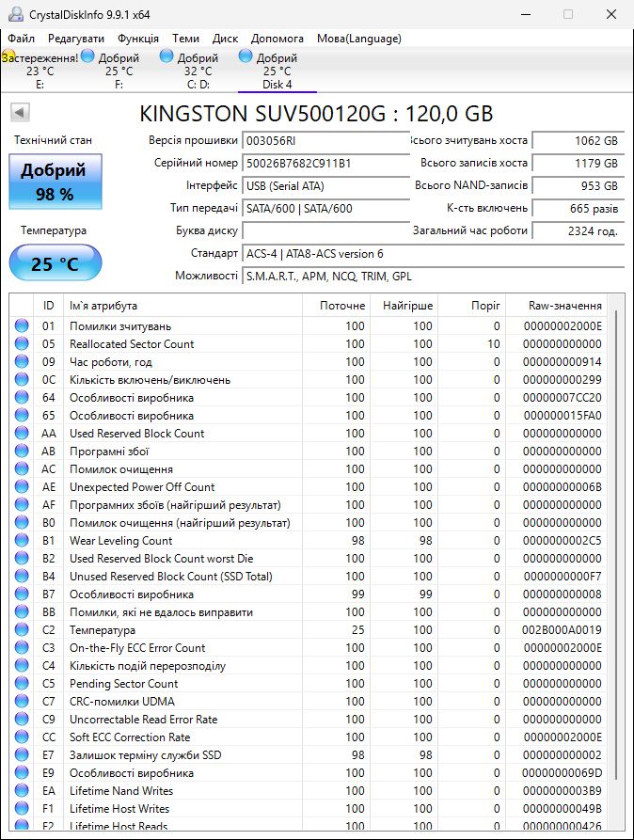Click status icon of attribute 0C row

pos(22,379)
